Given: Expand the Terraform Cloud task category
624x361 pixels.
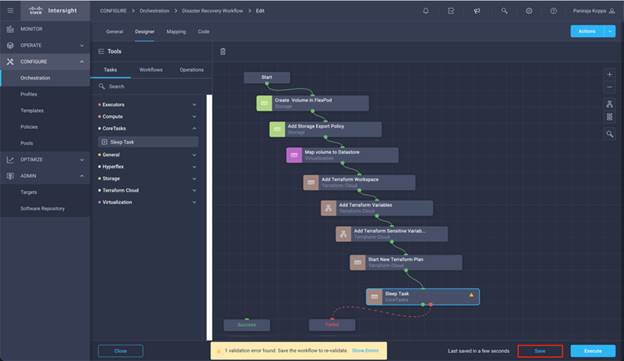Looking at the screenshot, I should (x=194, y=190).
